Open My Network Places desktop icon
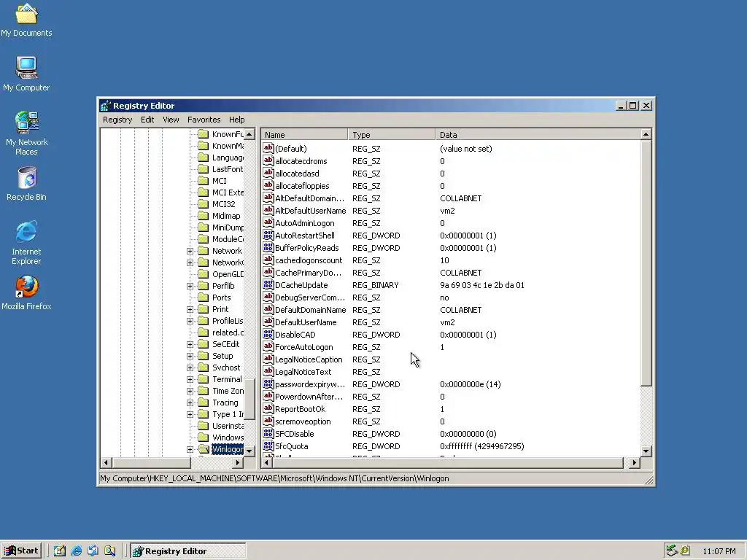Viewport: 747px width, 560px height. [x=26, y=133]
